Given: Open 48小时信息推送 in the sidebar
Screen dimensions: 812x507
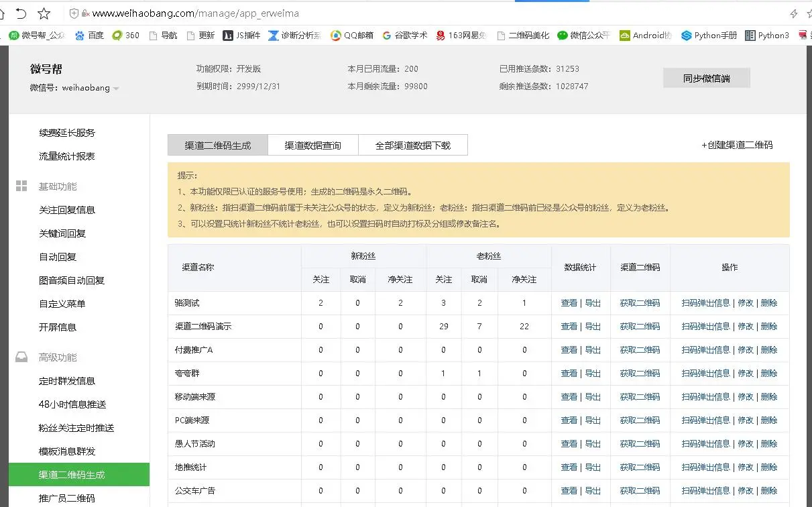Looking at the screenshot, I should 72,404.
